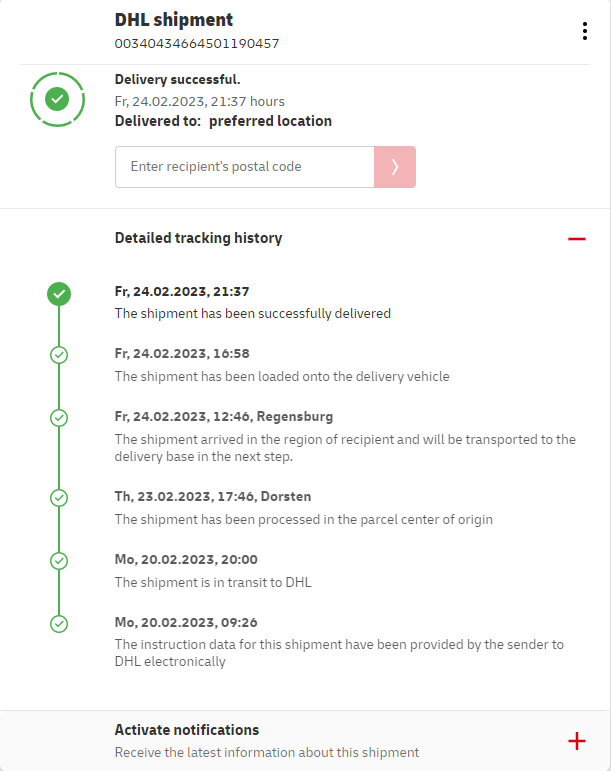Click the Th, 23.02.2023, 17:46, Dorsten entry

point(214,496)
